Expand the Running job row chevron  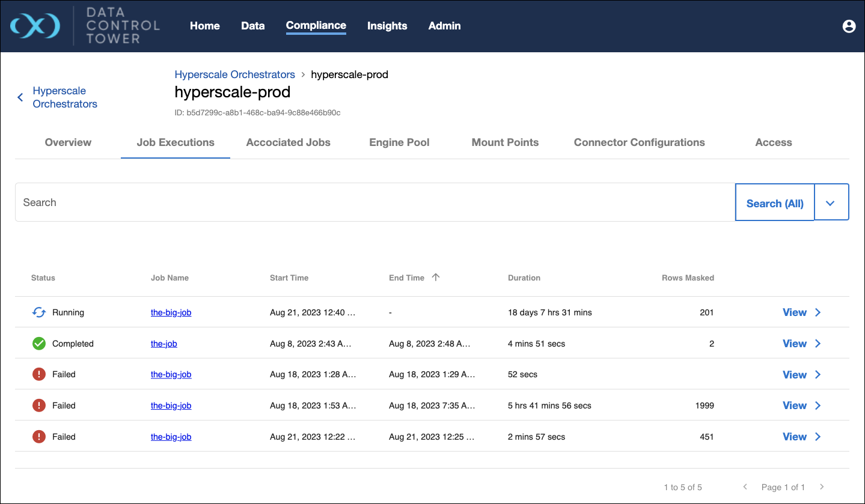[818, 312]
